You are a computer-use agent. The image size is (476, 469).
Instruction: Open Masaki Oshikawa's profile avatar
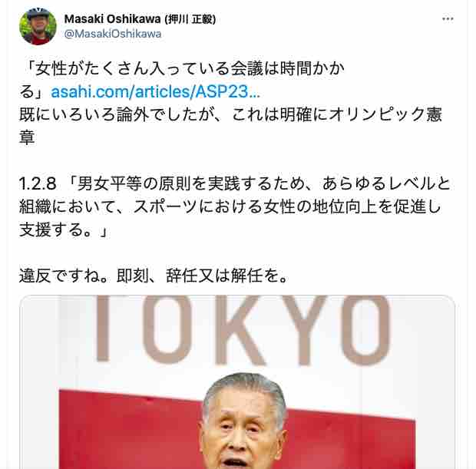(x=38, y=26)
